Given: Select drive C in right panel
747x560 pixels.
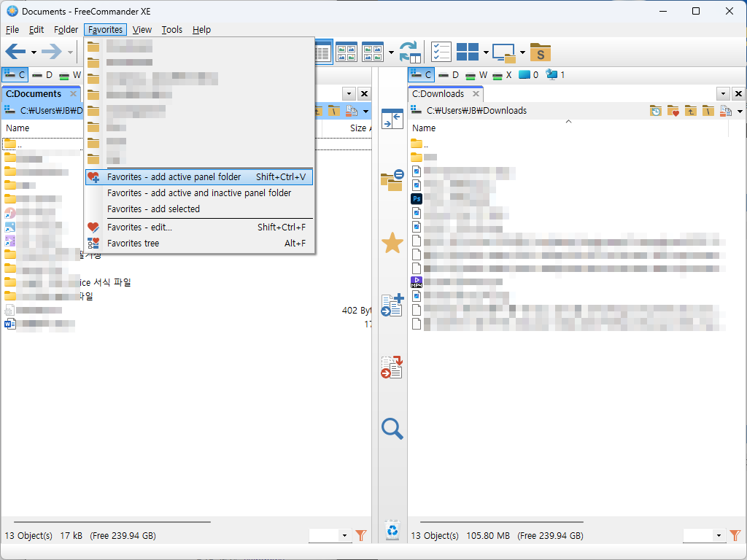Looking at the screenshot, I should tap(421, 75).
